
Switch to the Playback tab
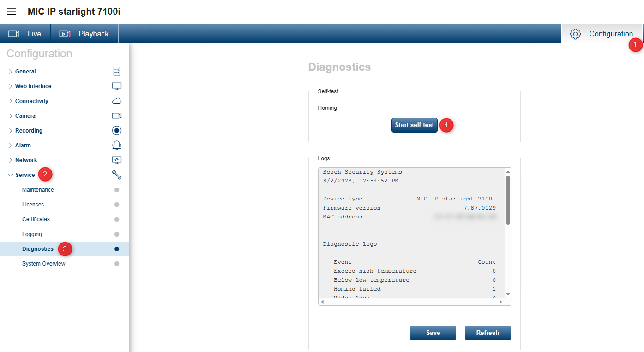(x=84, y=34)
